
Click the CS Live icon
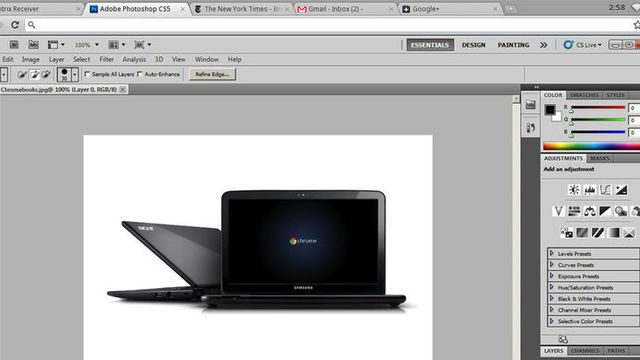click(568, 44)
